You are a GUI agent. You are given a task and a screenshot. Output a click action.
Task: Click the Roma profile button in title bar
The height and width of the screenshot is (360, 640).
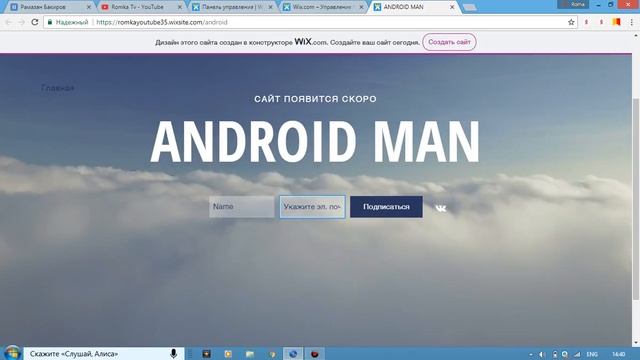point(573,4)
